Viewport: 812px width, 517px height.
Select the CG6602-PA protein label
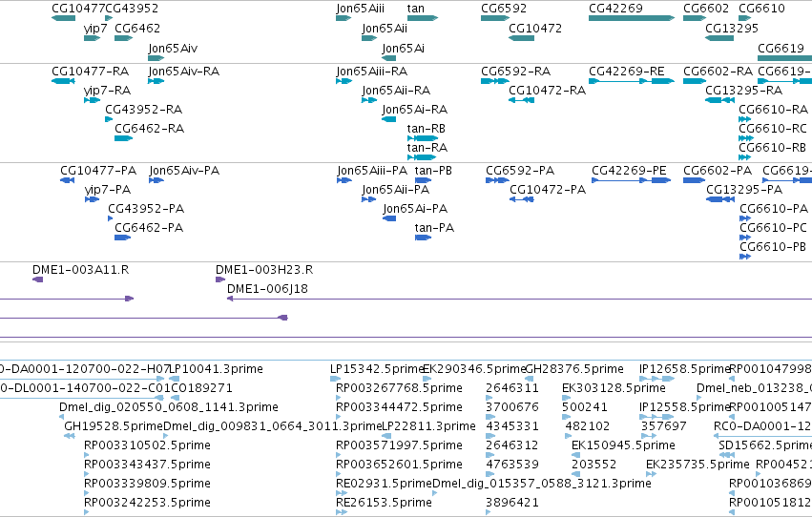[718, 171]
